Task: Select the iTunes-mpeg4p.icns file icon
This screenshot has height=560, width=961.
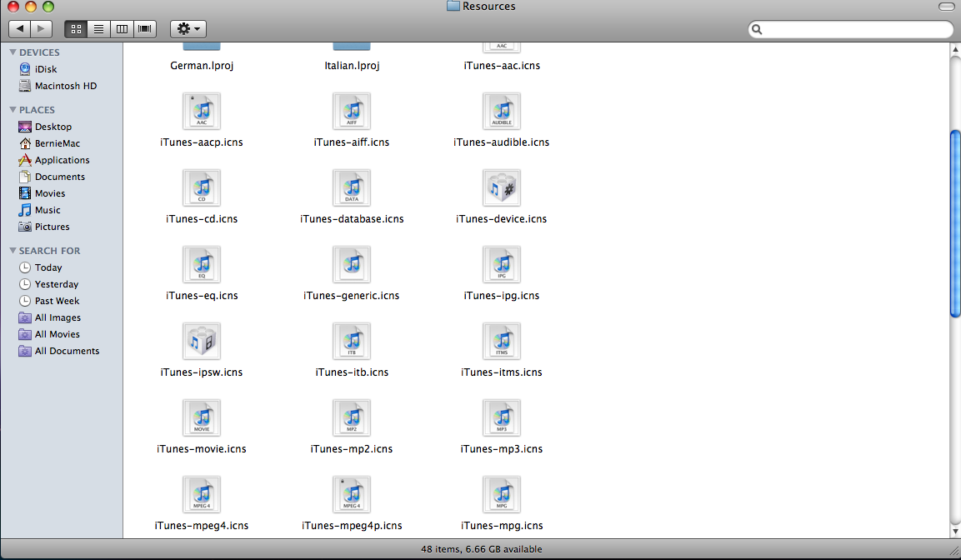Action: [352, 494]
